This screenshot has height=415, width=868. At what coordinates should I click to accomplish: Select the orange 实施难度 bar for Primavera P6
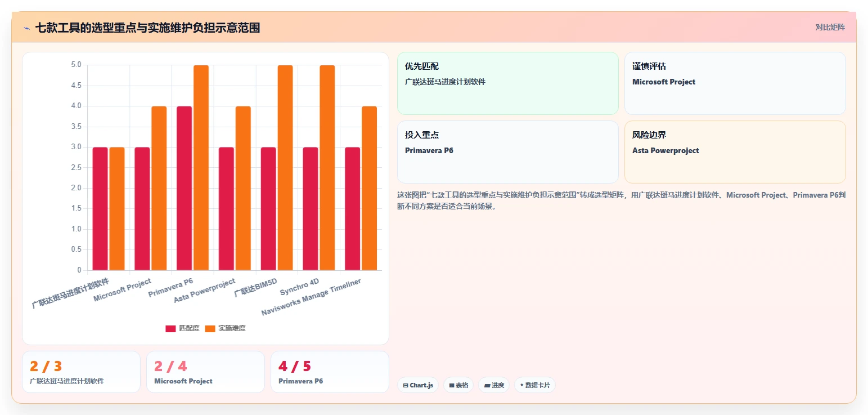coord(201,168)
